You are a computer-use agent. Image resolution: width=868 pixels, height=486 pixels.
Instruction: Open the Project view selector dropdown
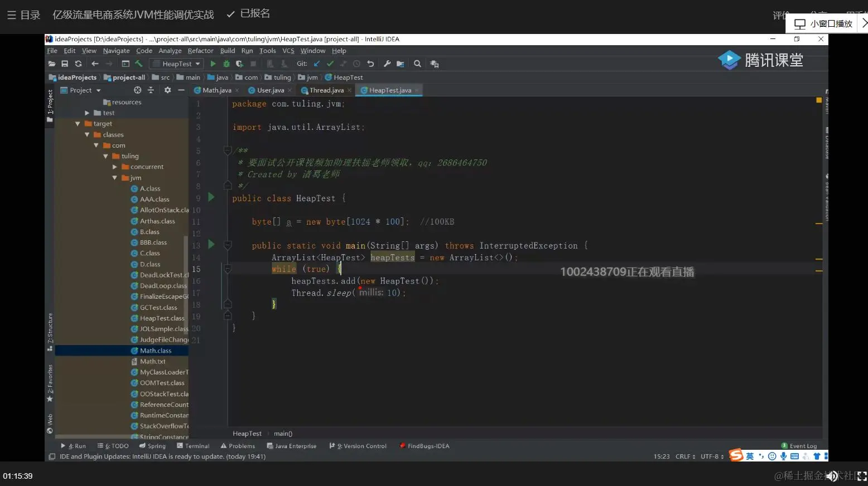tap(81, 90)
